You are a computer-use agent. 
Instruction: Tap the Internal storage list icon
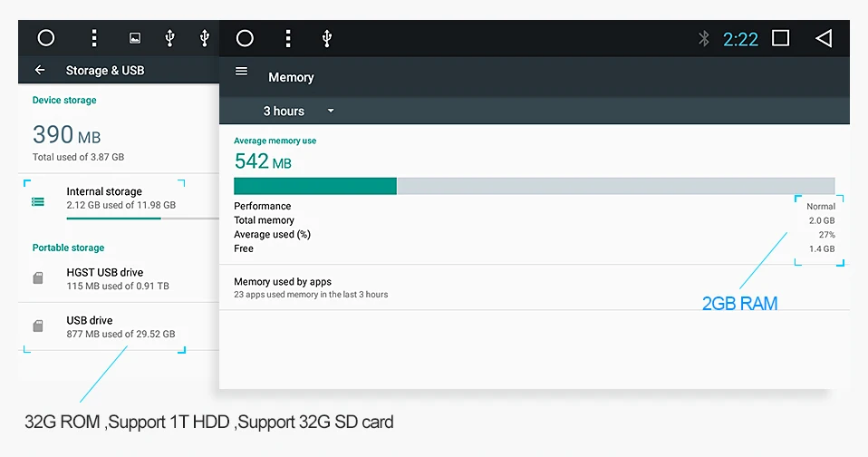pyautogui.click(x=38, y=201)
